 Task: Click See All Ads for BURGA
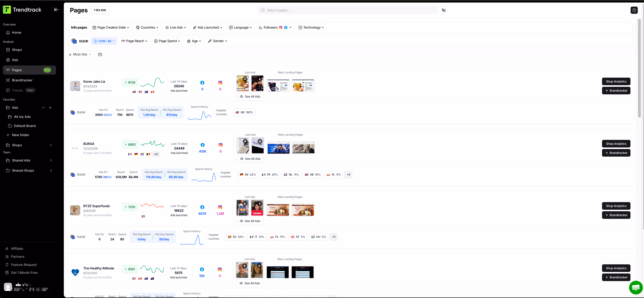250,159
